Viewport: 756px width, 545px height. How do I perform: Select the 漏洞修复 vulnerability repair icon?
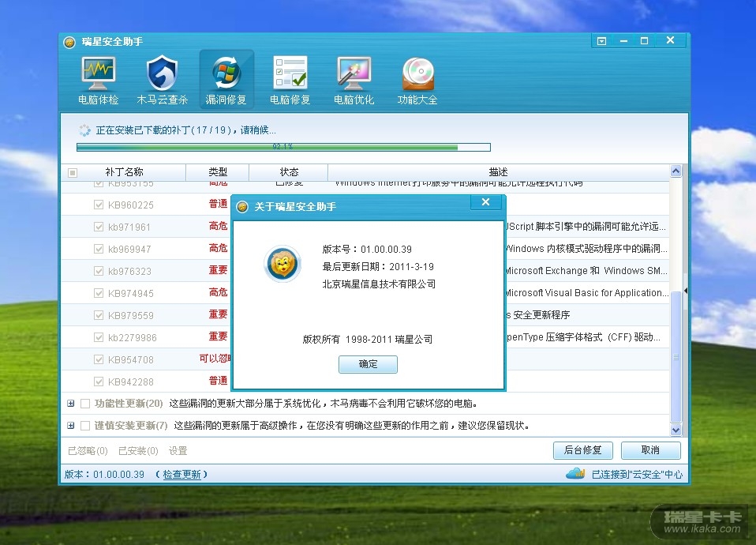pos(226,80)
